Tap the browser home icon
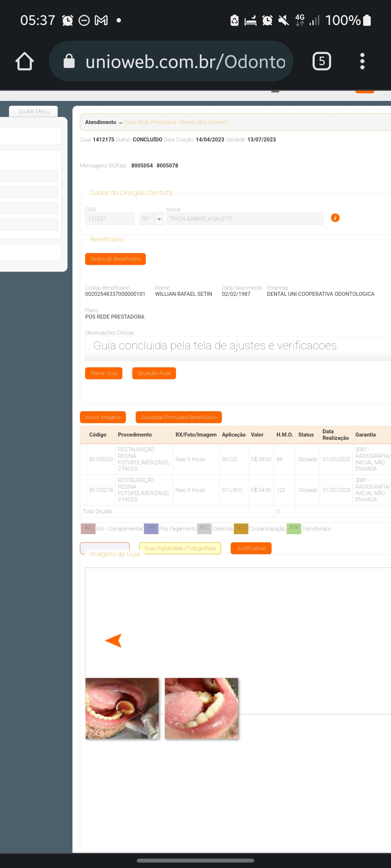This screenshot has height=868, width=391. coord(25,61)
